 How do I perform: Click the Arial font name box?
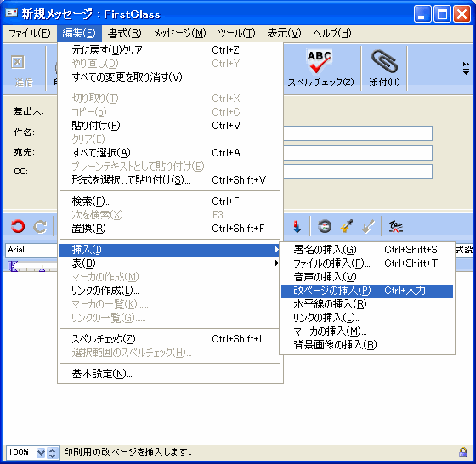31,250
